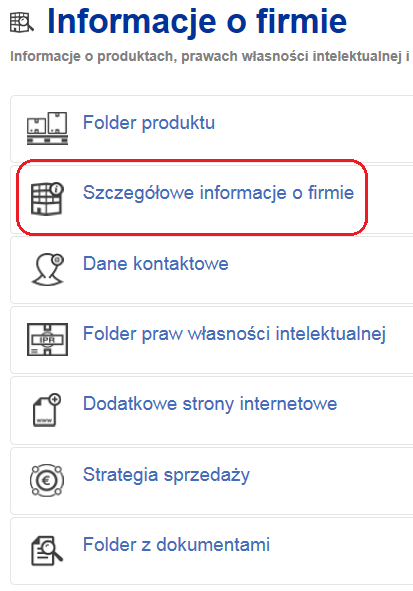Viewport: 413px width, 591px height.
Task: Open Szczegółowe informacje o firmie link
Action: point(219,193)
